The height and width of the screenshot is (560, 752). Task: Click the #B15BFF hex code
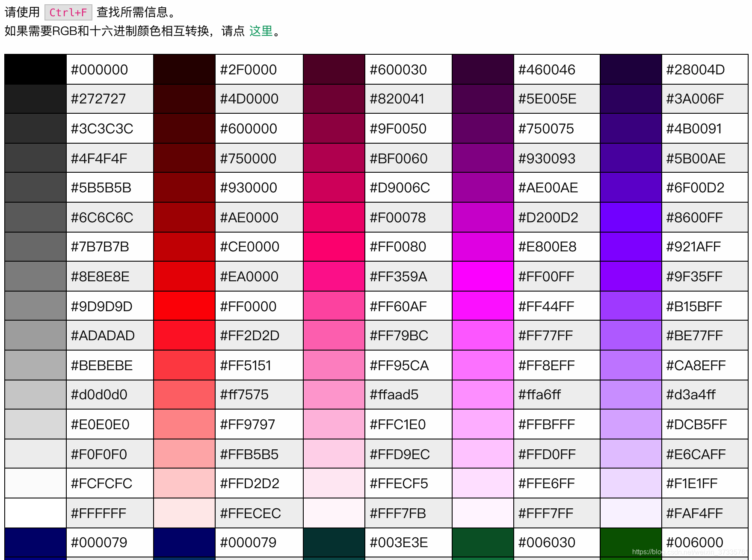tap(694, 307)
